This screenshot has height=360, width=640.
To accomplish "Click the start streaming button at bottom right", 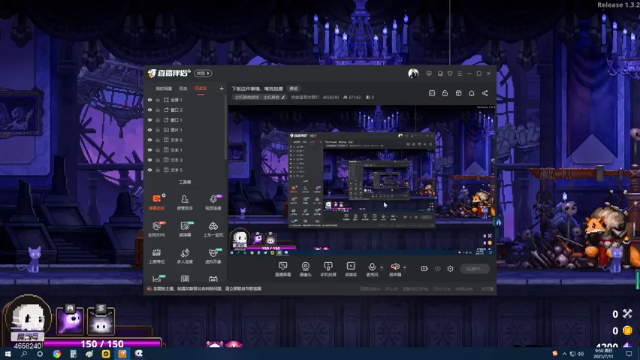I will tap(475, 269).
